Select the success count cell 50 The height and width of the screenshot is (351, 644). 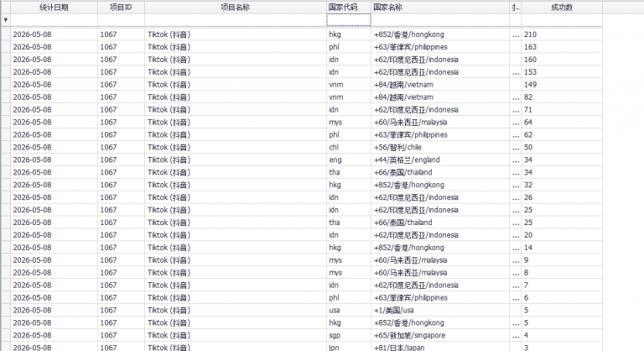[562, 147]
